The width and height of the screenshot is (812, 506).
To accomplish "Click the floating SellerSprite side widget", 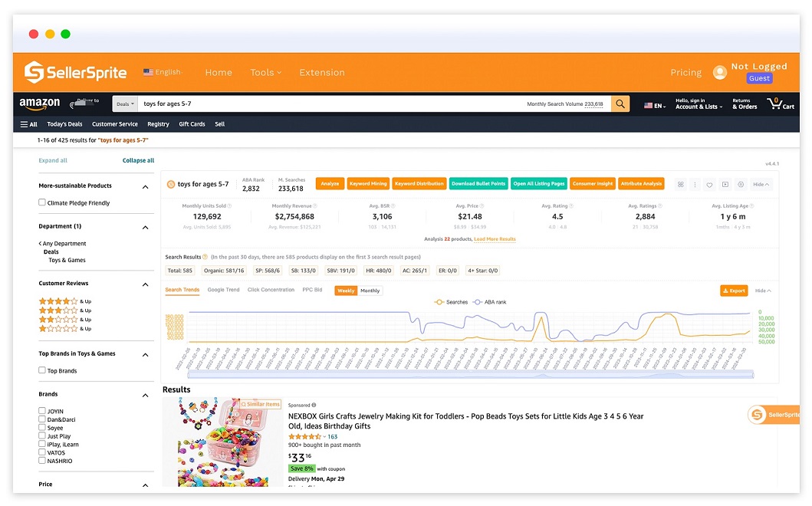I will (774, 414).
